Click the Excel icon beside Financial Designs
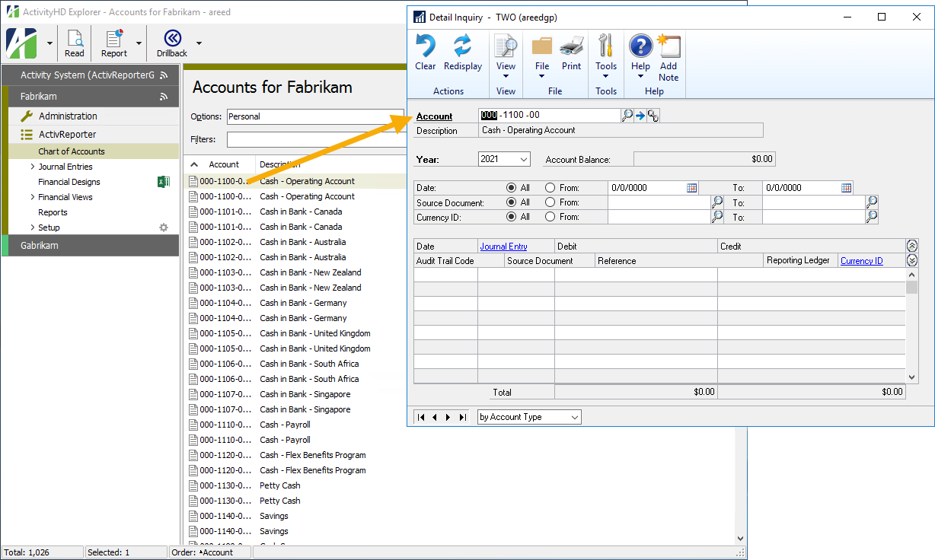Image resolution: width=935 pixels, height=560 pixels. click(163, 182)
